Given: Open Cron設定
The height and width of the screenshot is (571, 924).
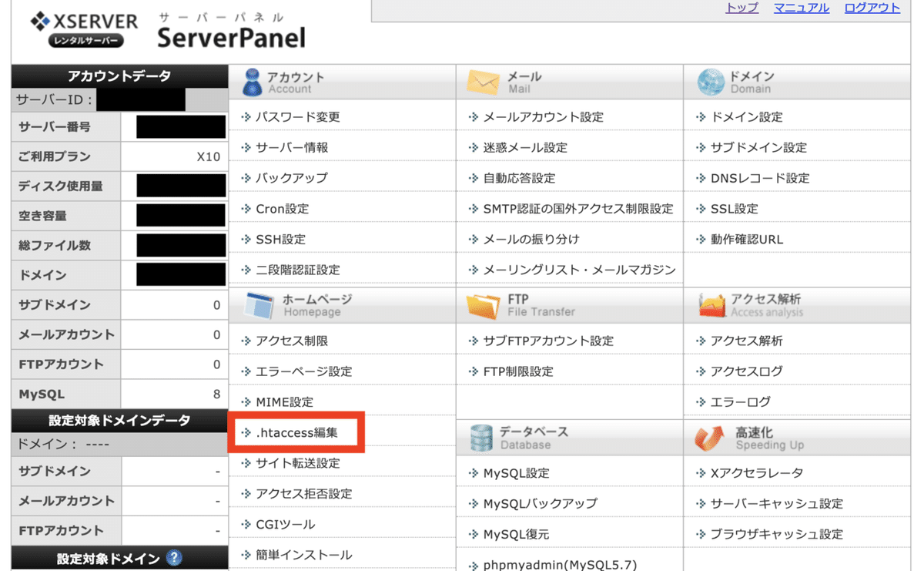Looking at the screenshot, I should coord(283,209).
